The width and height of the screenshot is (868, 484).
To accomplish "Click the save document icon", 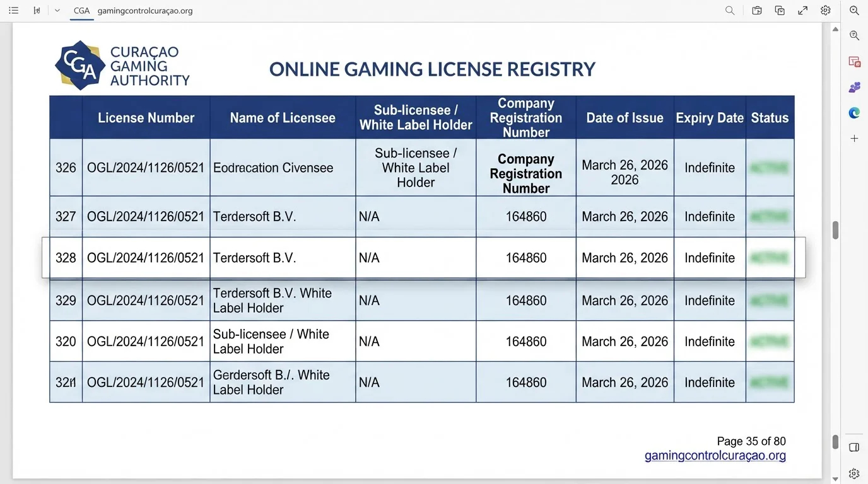I will pyautogui.click(x=757, y=11).
